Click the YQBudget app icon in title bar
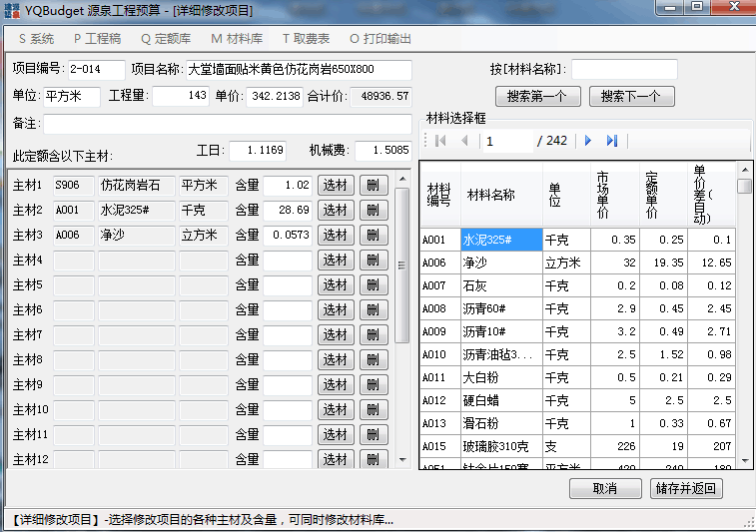Screen dimensions: 756x532 tap(11, 10)
